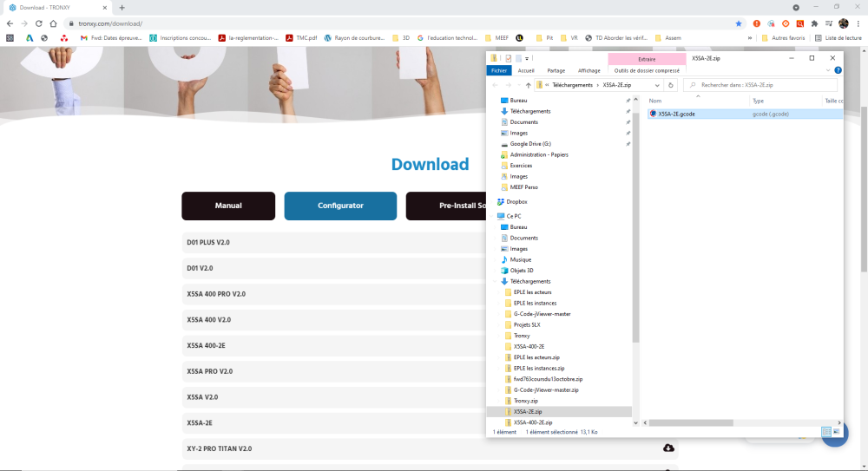Click the Explorer up-directory arrow
The width and height of the screenshot is (868, 471).
(528, 85)
